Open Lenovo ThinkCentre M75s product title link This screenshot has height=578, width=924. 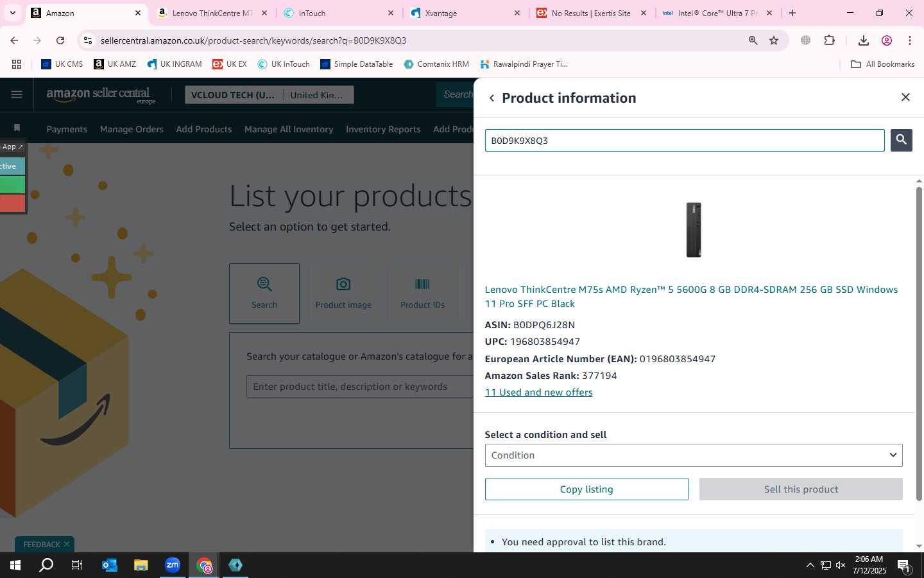point(691,297)
